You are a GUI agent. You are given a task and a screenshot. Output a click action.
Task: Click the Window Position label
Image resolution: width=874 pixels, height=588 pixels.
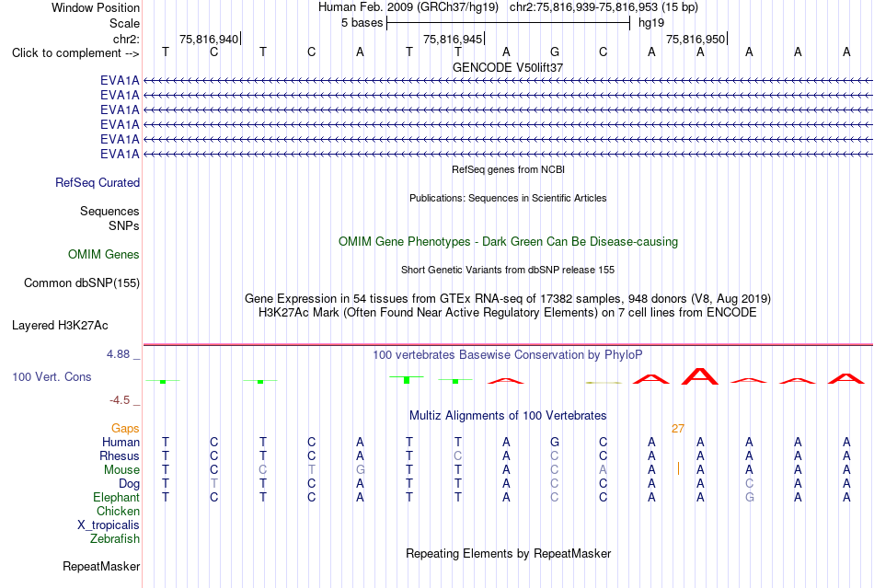pyautogui.click(x=96, y=7)
